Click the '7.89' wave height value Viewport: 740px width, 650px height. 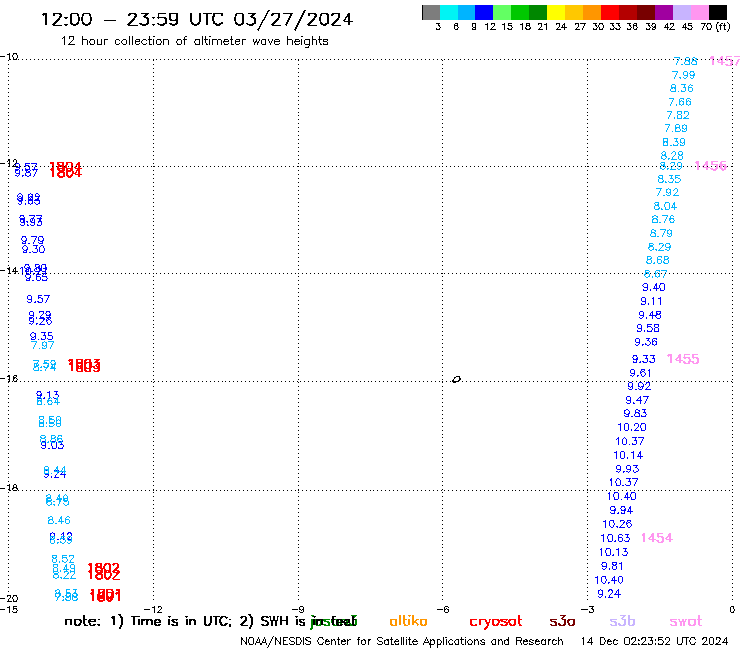click(676, 128)
